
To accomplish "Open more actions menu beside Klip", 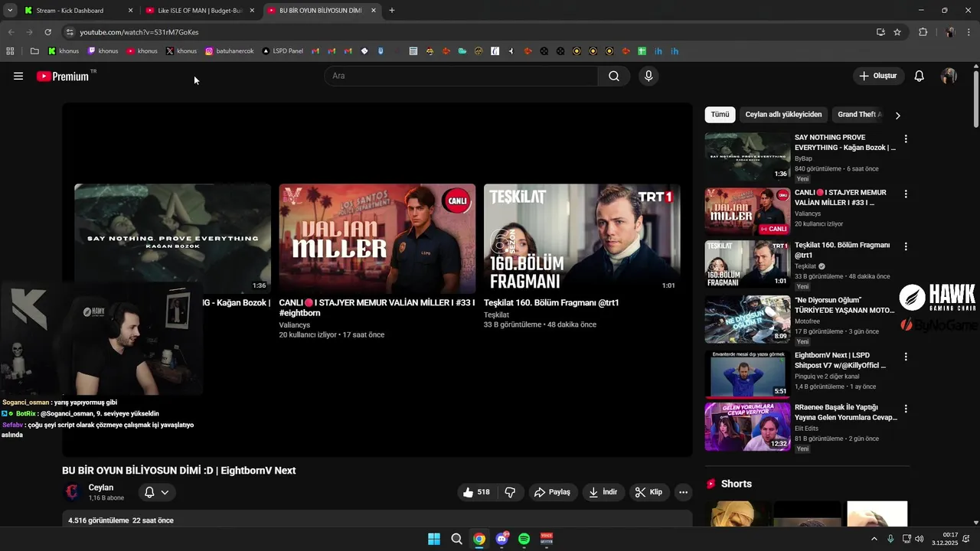I will tap(684, 492).
